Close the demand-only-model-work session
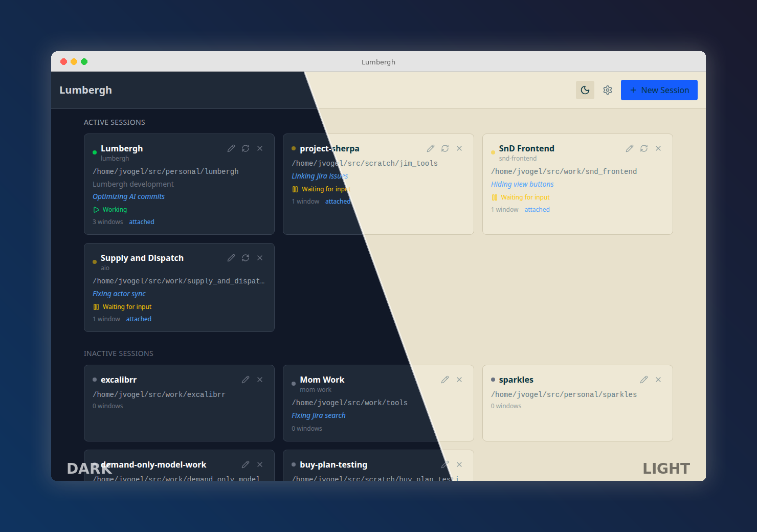The image size is (757, 532). pyautogui.click(x=260, y=464)
